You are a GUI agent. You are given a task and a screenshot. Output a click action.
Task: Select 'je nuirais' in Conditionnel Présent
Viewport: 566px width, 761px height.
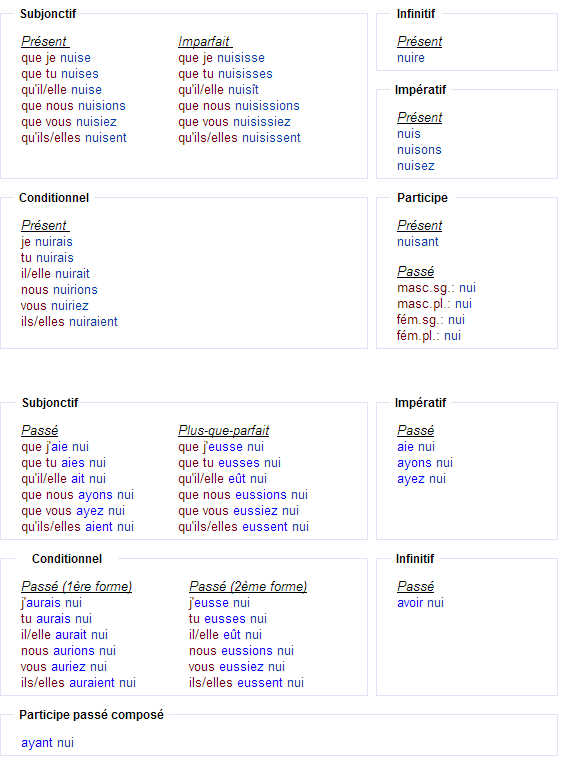[47, 242]
